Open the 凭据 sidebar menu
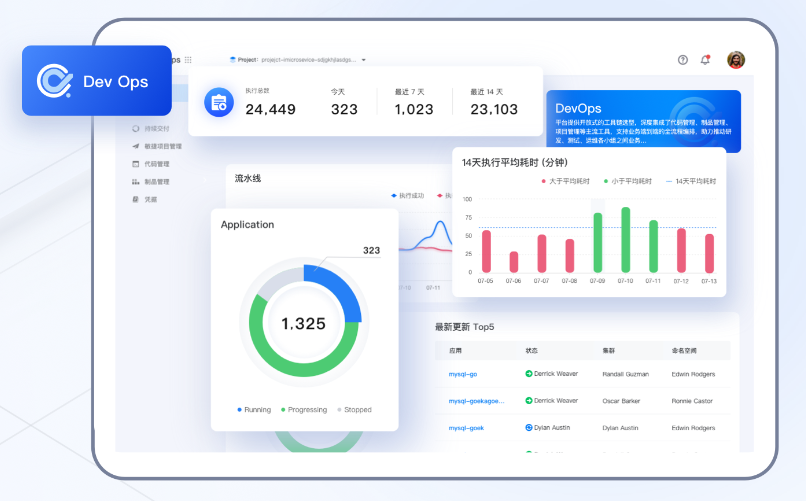 (x=144, y=199)
